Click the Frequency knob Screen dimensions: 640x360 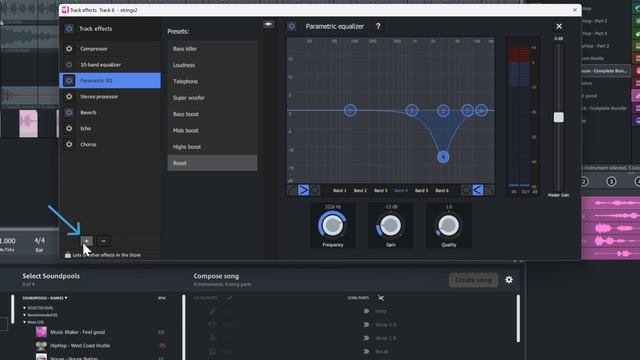click(333, 225)
